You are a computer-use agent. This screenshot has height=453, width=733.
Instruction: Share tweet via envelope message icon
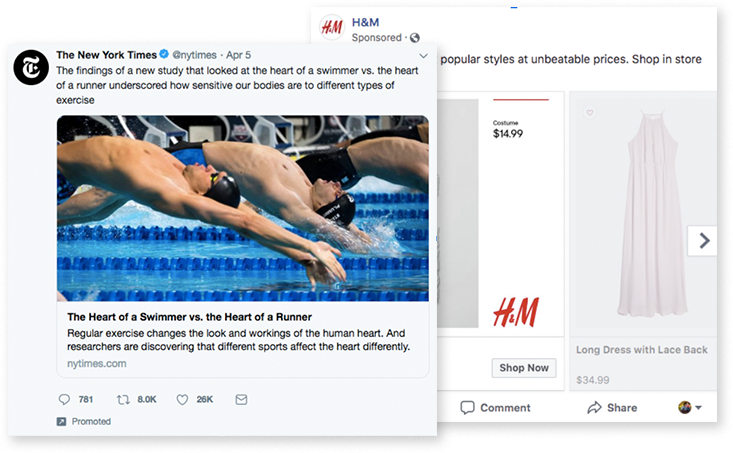tap(241, 399)
